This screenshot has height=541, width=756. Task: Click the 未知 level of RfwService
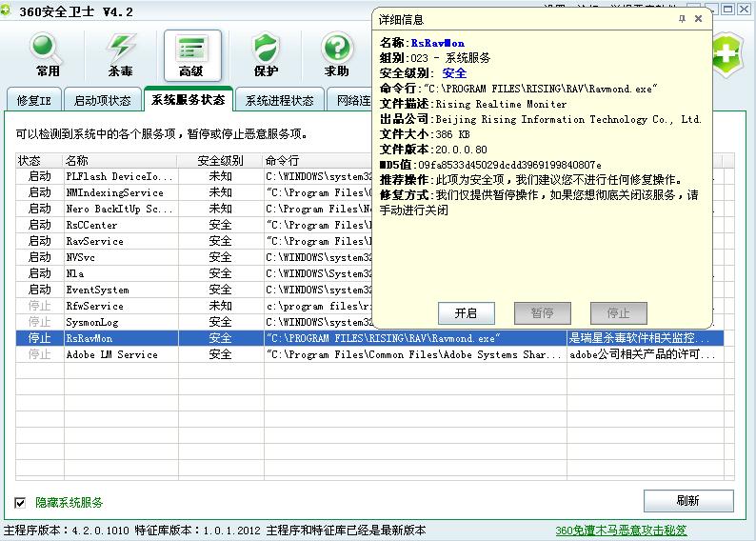(220, 306)
